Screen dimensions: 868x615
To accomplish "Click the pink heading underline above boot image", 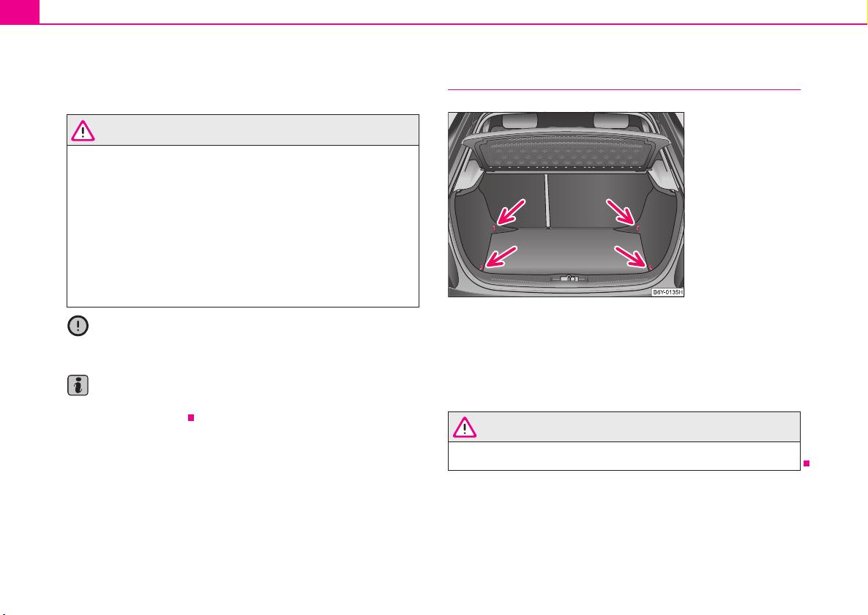I will (624, 89).
